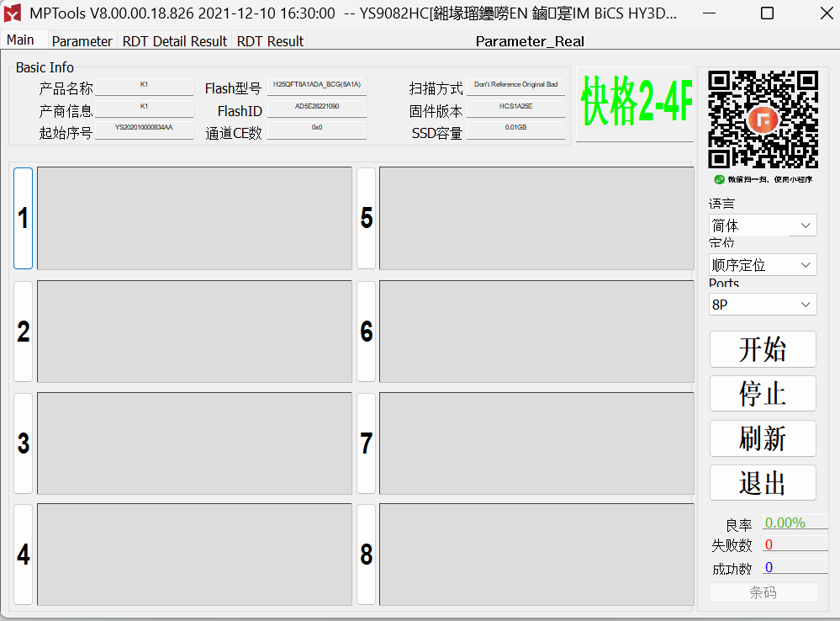The image size is (840, 621).
Task: Open the 语言 language dropdown showing 简体
Action: pos(762,225)
